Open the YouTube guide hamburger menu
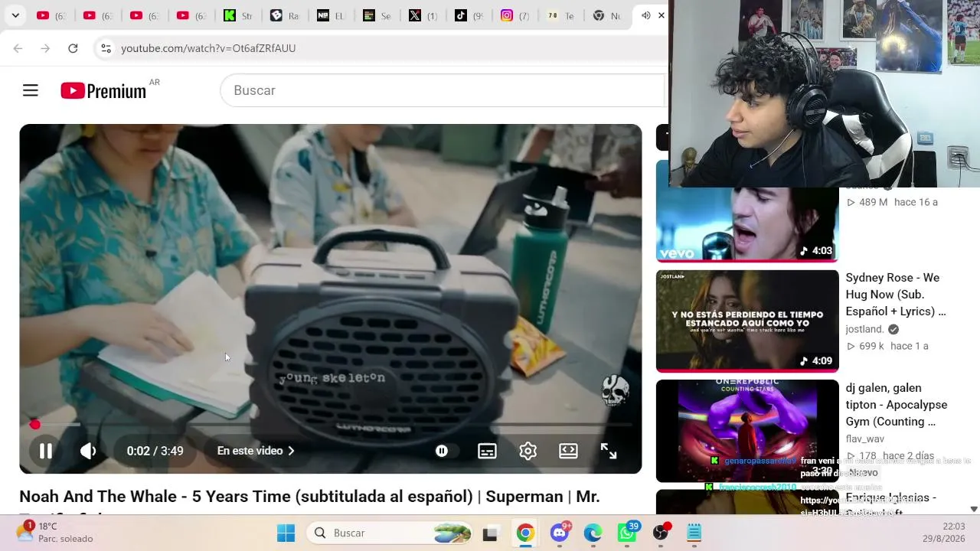Viewport: 980px width, 551px height. [x=31, y=90]
